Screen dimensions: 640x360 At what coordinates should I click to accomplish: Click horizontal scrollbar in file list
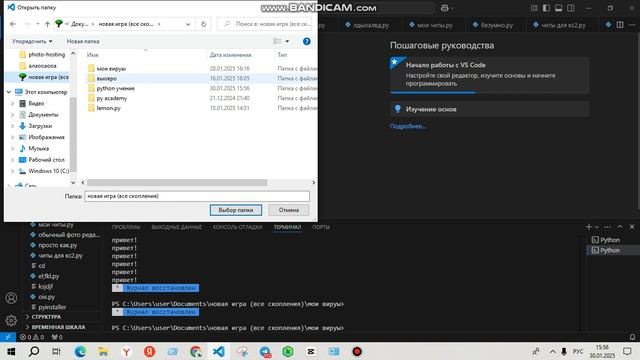177,182
